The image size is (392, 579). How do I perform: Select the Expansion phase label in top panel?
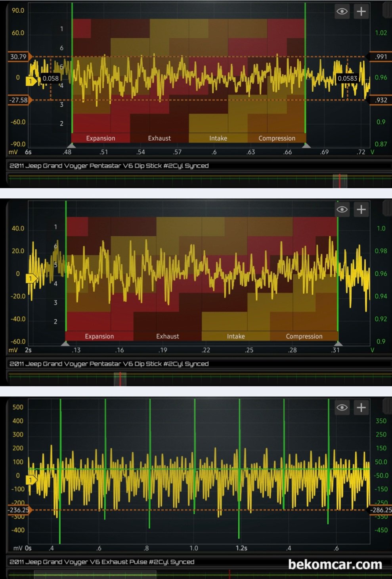click(x=101, y=138)
